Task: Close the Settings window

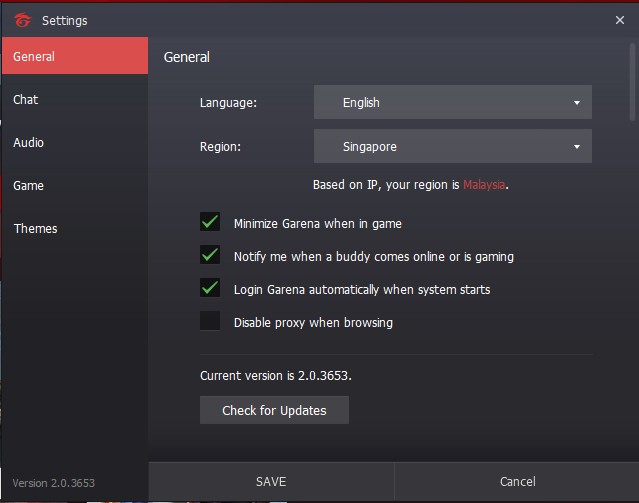Action: [620, 20]
